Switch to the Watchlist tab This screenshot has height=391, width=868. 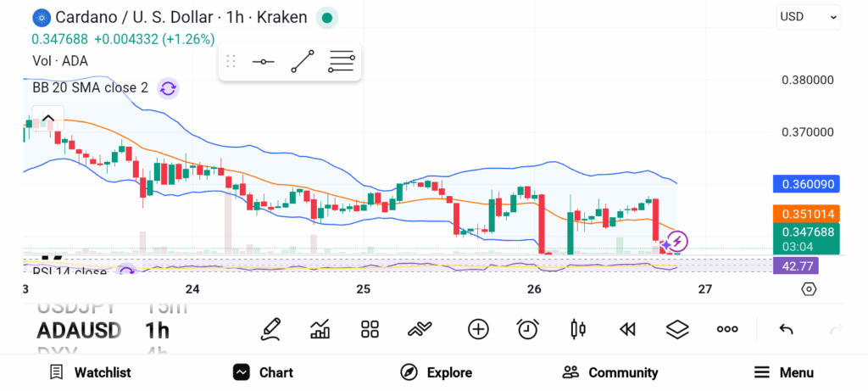(90, 372)
